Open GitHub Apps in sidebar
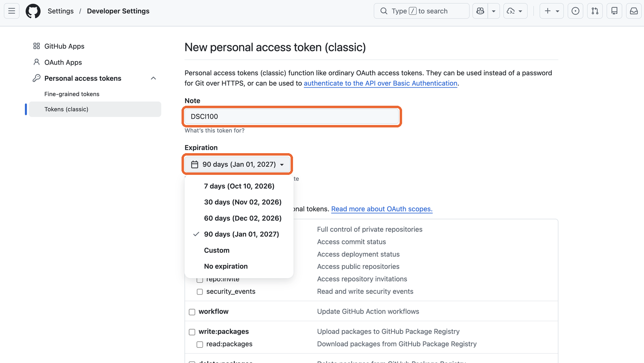This screenshot has height=363, width=644. [64, 46]
